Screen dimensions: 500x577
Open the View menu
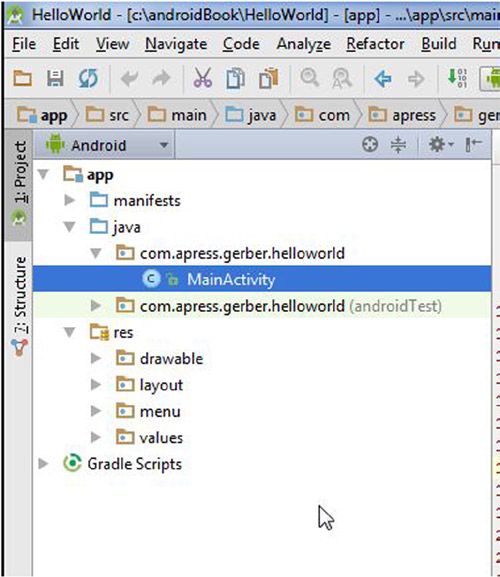click(x=113, y=44)
